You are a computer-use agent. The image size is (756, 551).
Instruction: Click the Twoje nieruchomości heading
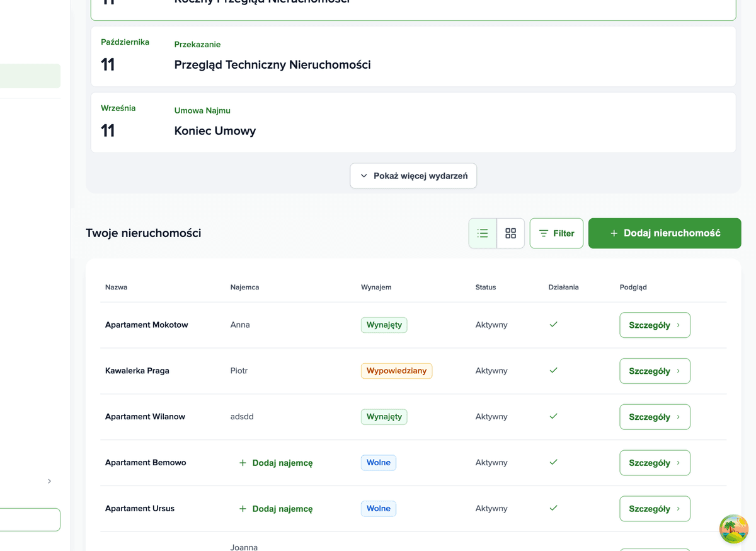tap(144, 233)
